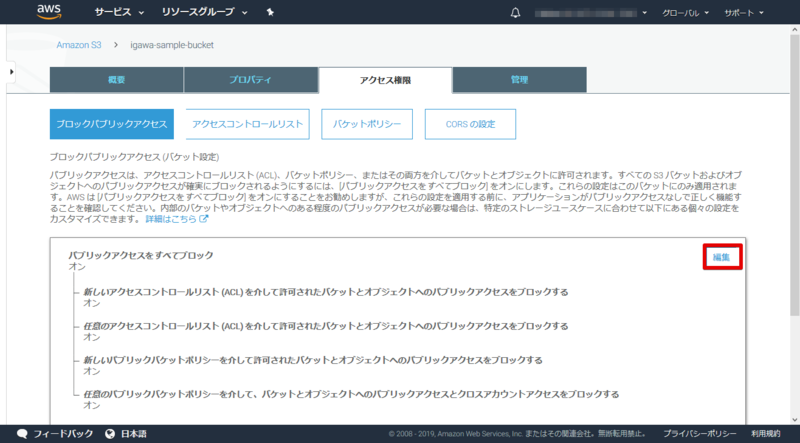Go to Amazon S3 breadcrumb link
Image resolution: width=800 pixels, height=443 pixels.
coord(79,45)
